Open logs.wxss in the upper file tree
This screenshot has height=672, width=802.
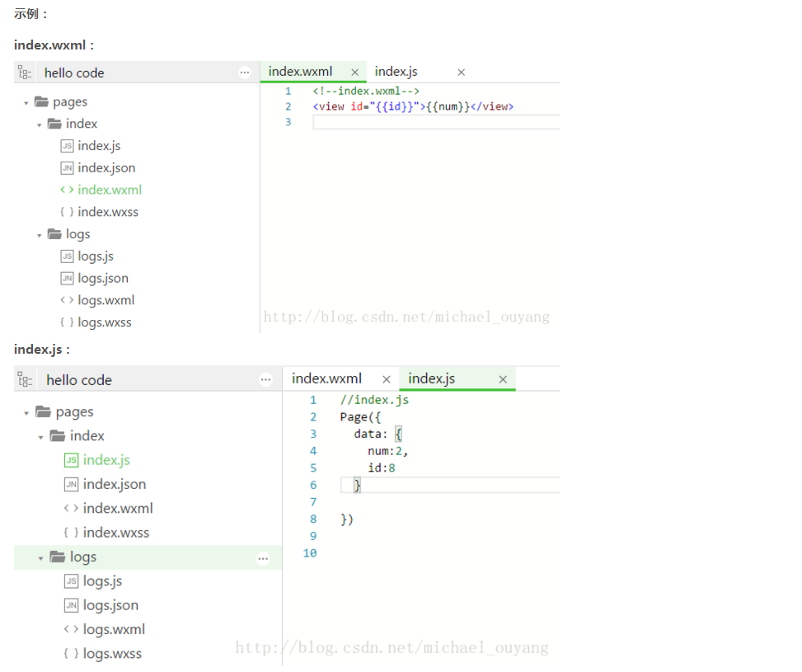click(x=105, y=322)
